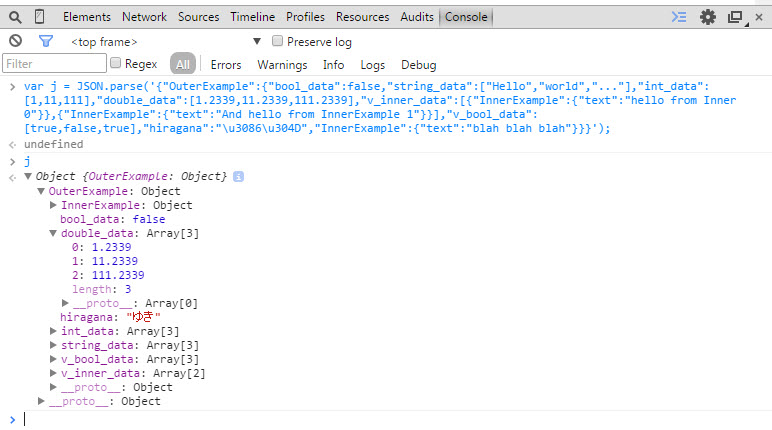772x430 pixels.
Task: Toggle the filter funnel icon
Action: click(x=46, y=41)
